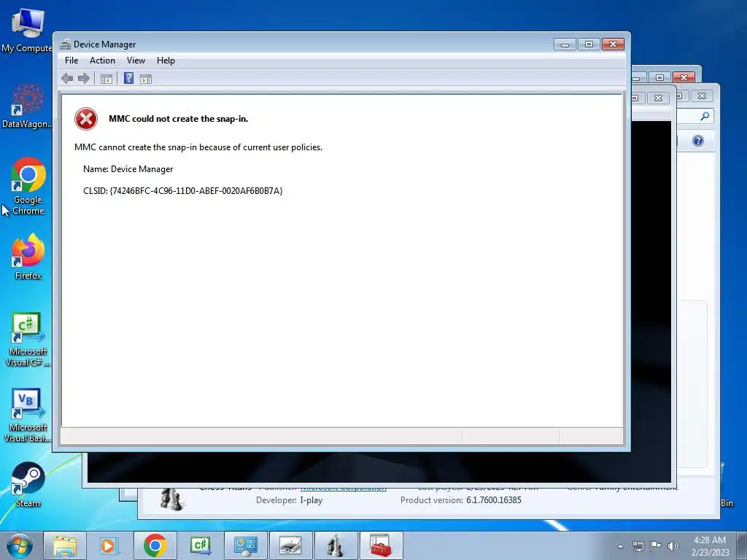Select the CLSID text line

click(x=183, y=191)
